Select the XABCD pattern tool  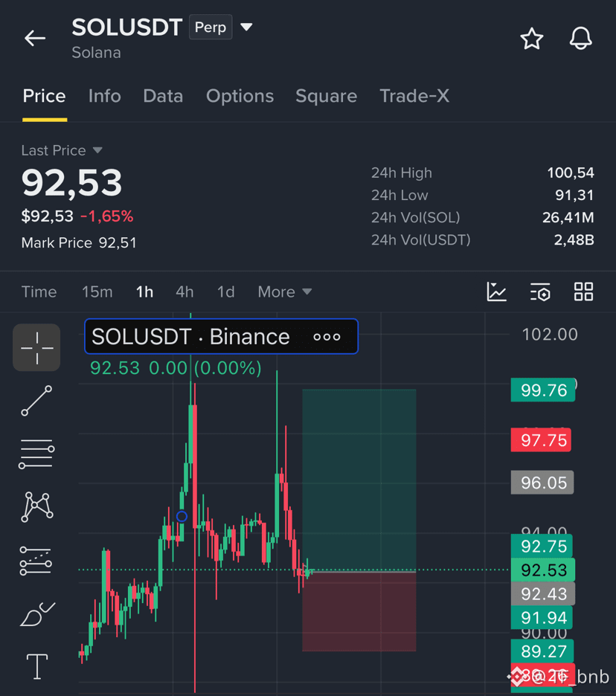click(37, 506)
